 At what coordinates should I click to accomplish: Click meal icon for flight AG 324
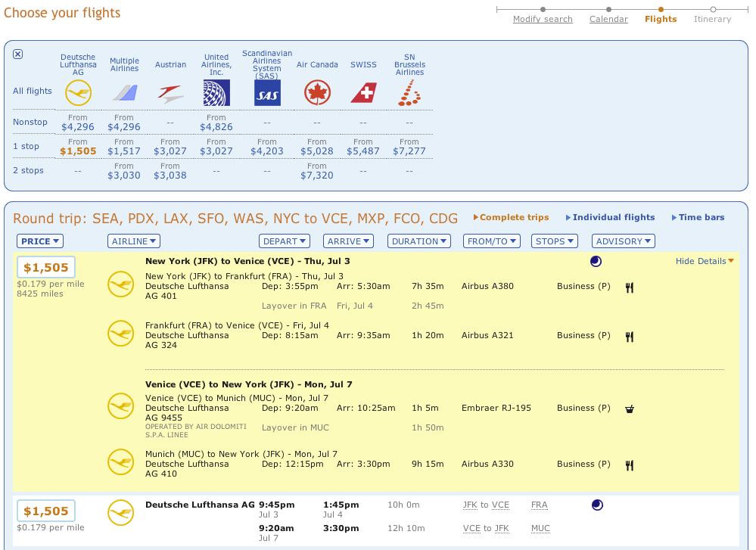(x=629, y=337)
